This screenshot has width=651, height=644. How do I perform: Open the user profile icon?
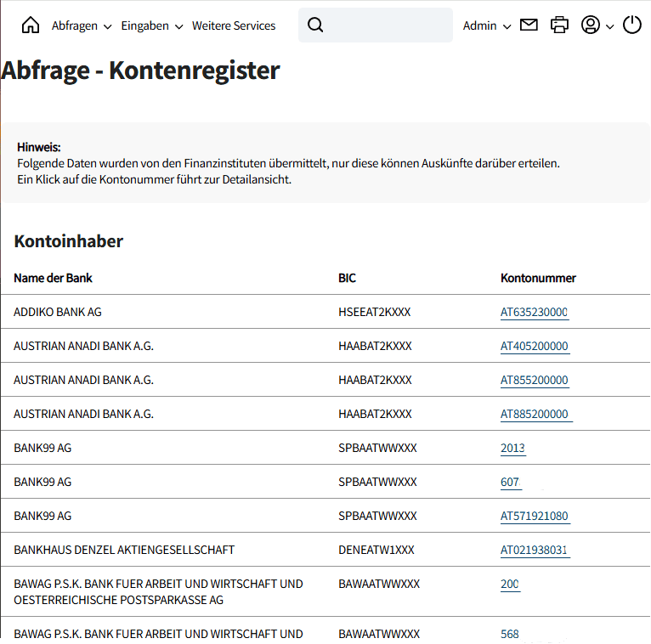pos(591,25)
